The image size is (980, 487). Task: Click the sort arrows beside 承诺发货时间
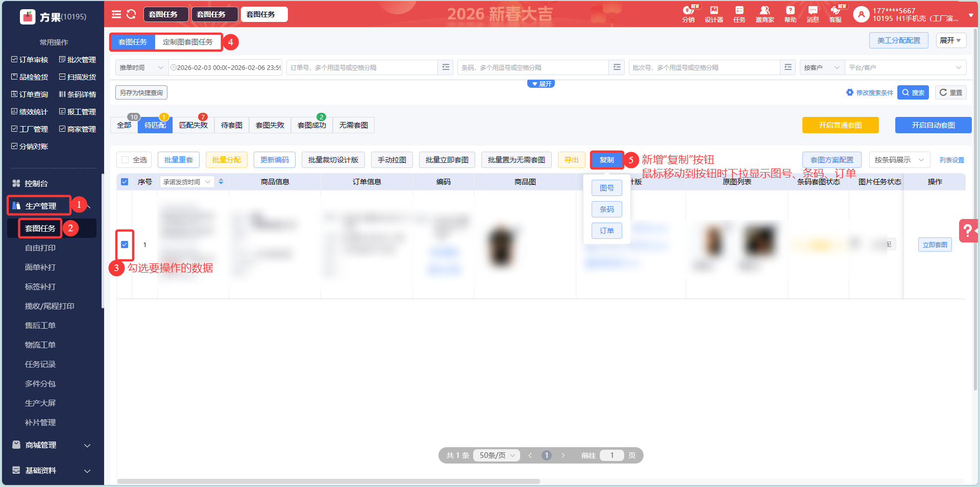pos(221,182)
